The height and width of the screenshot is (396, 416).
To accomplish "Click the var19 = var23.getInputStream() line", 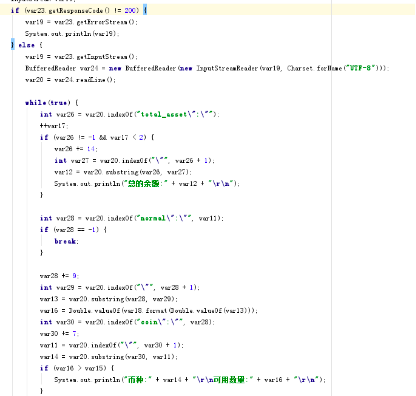I will pos(81,57).
